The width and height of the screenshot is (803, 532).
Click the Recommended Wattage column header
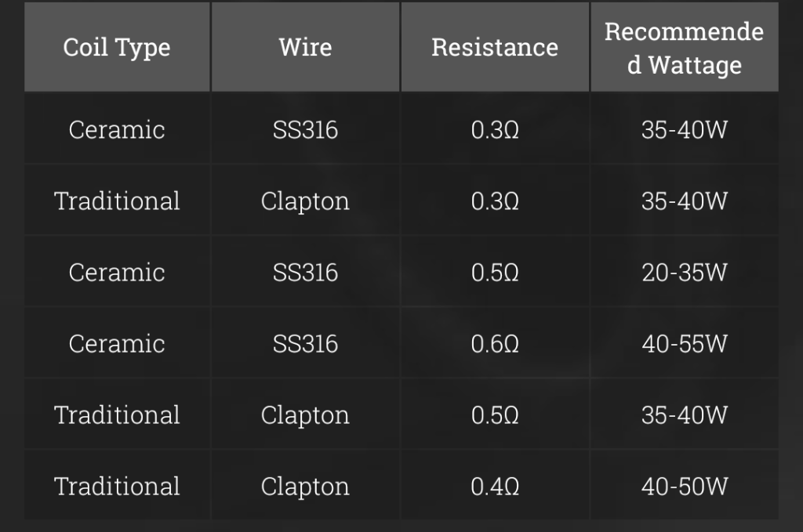click(684, 48)
